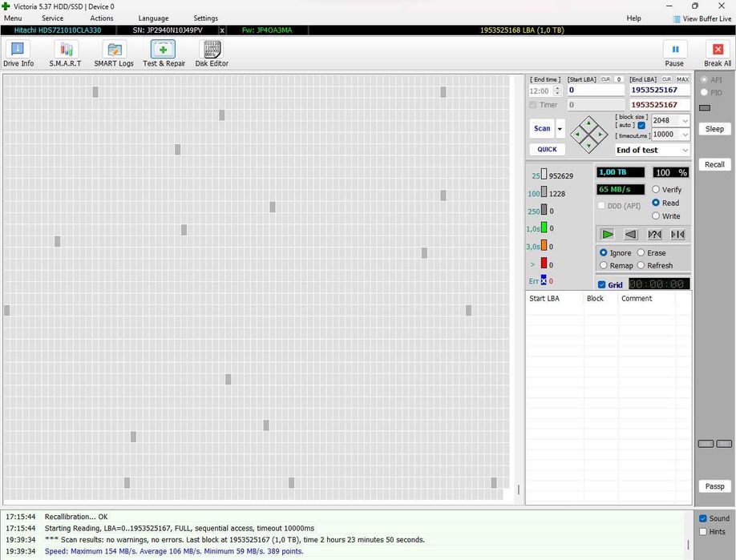Image resolution: width=736 pixels, height=560 pixels.
Task: Click the View Buffer Live icon
Action: point(677,18)
